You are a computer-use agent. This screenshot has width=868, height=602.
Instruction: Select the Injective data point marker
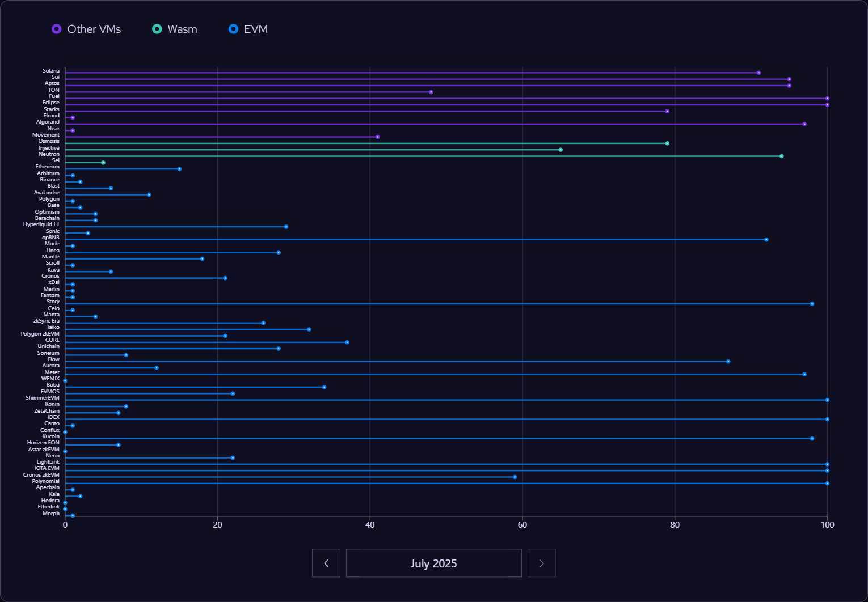[561, 150]
